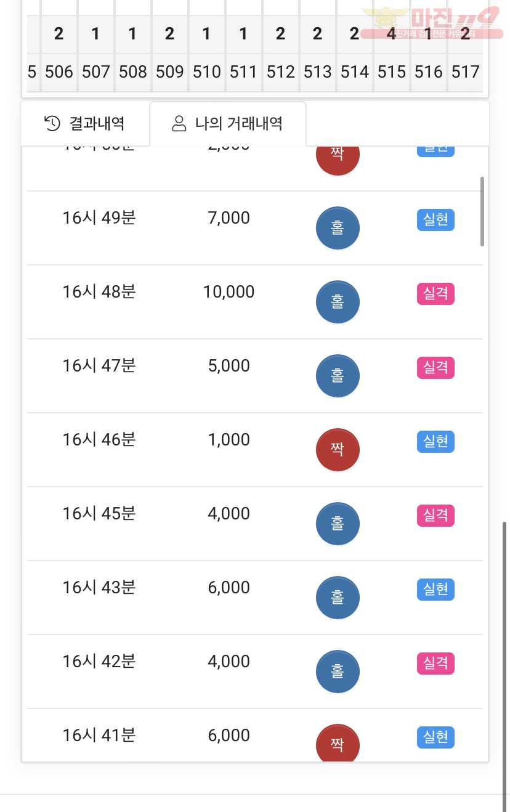Click the 실격 badge at 16시 45분
The width and height of the screenshot is (510, 812).
pos(436,516)
